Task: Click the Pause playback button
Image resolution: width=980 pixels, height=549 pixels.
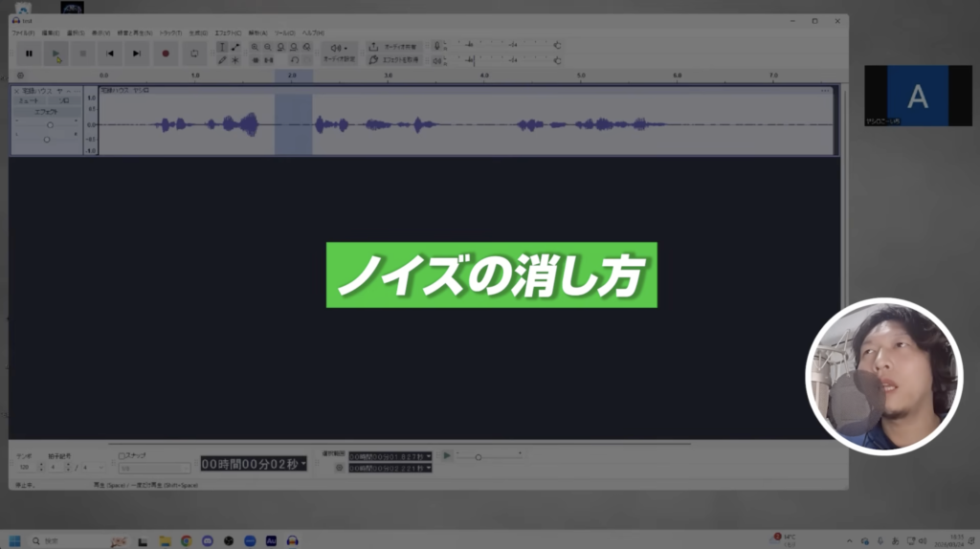Action: [29, 54]
